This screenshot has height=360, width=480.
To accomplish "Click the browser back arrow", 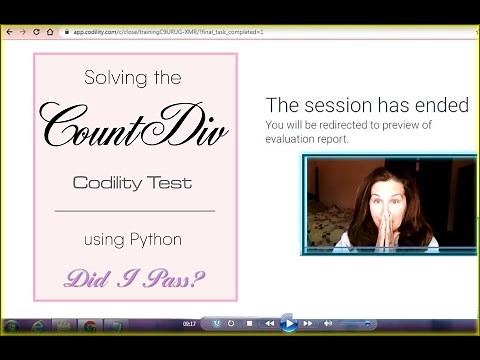I will click(x=9, y=32).
